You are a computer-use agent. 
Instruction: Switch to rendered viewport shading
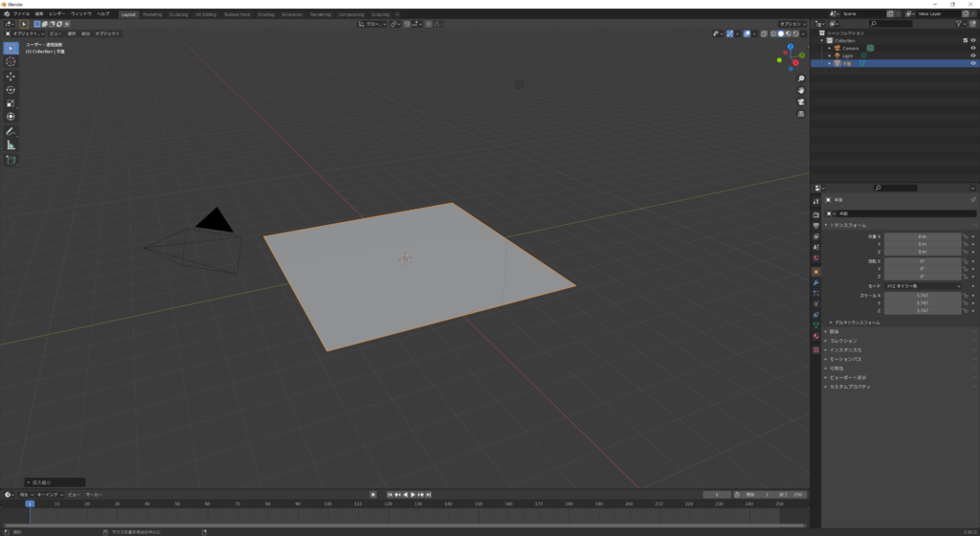(x=794, y=33)
